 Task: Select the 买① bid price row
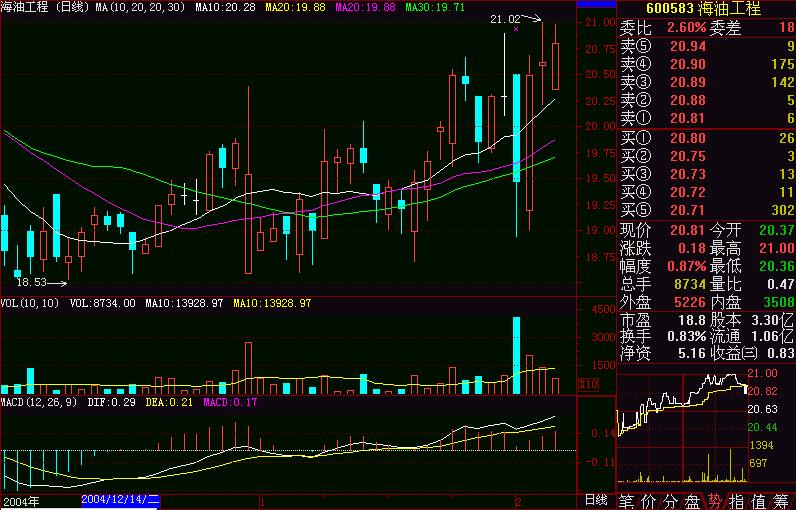click(x=705, y=138)
